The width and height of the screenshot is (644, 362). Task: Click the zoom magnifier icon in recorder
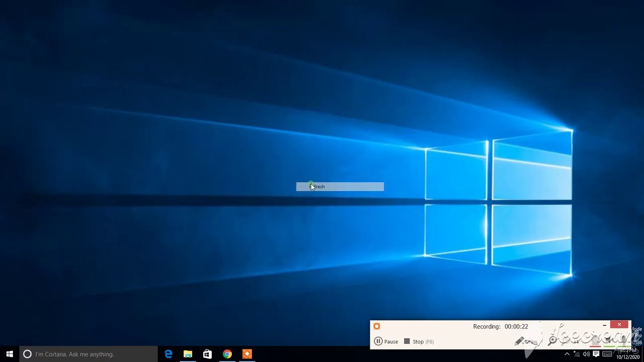(553, 340)
